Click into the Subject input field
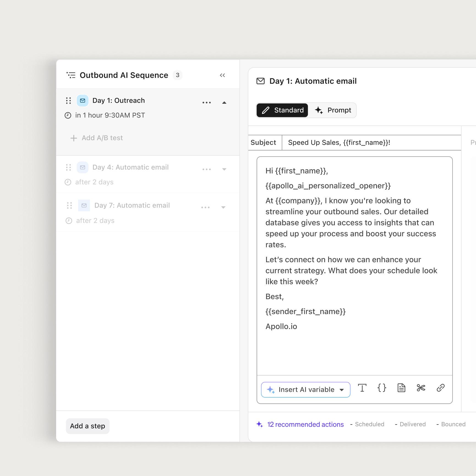Screen dimensions: 476x476 (371, 143)
